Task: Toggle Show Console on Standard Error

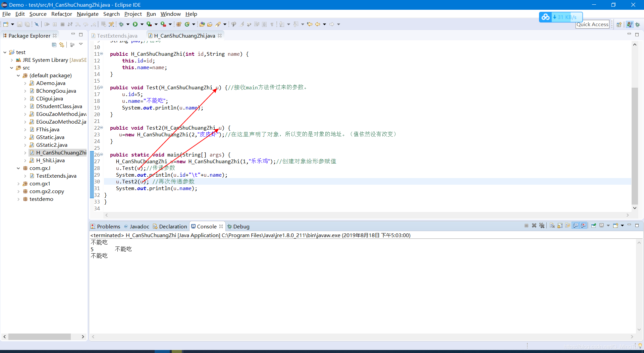Action: pos(583,226)
